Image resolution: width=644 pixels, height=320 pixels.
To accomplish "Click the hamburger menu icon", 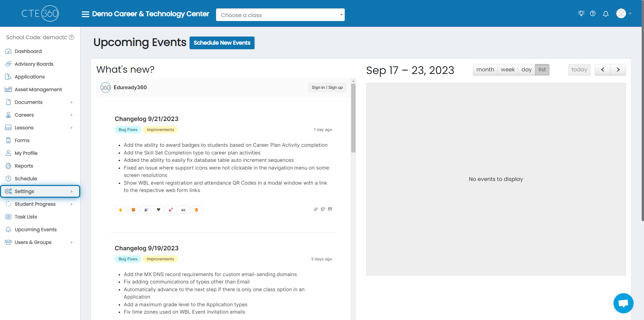I will (x=86, y=14).
